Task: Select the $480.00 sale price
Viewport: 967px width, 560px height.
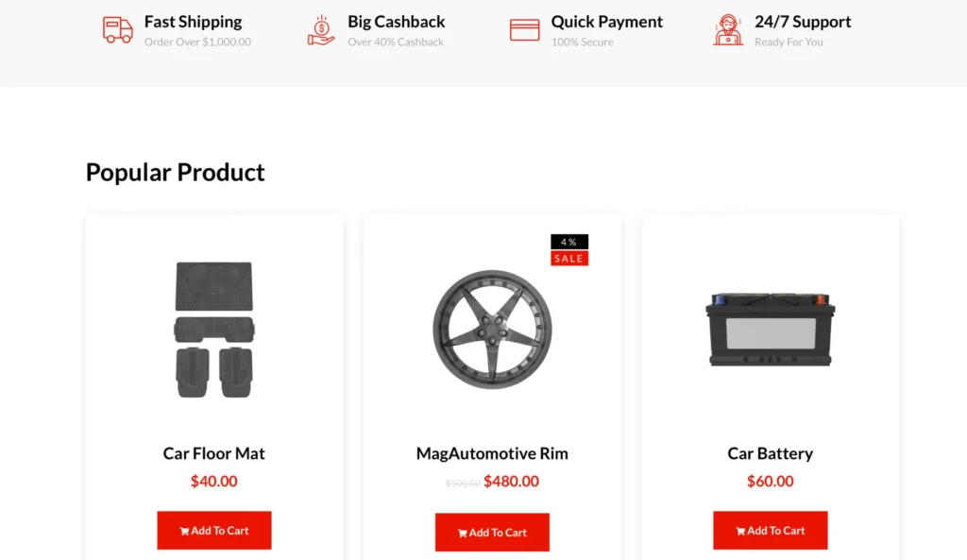Action: pyautogui.click(x=511, y=481)
